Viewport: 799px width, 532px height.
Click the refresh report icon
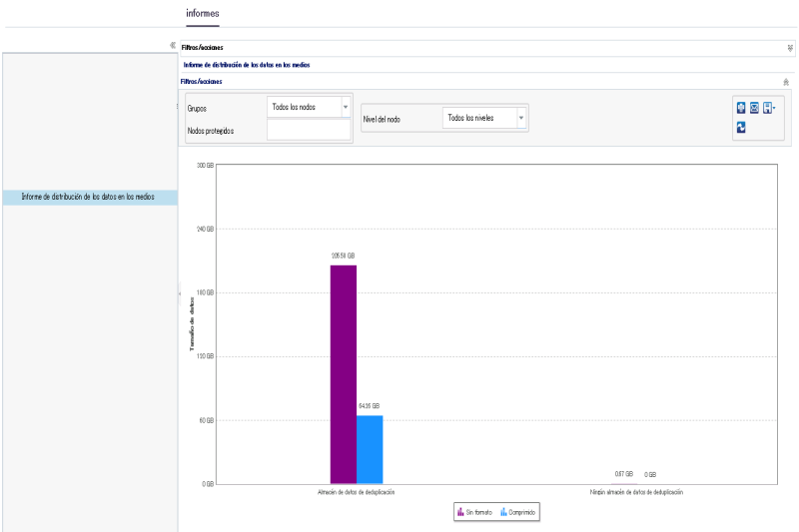(x=741, y=128)
